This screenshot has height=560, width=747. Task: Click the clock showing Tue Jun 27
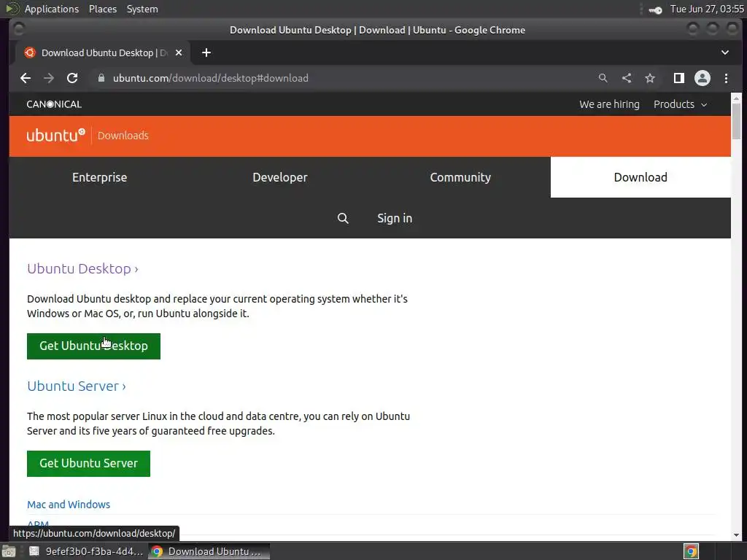[706, 9]
